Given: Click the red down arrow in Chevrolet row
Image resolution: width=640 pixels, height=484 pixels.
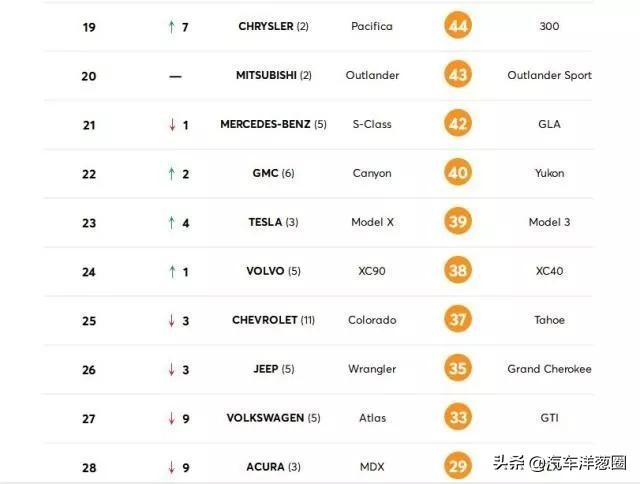Looking at the screenshot, I should tap(172, 320).
